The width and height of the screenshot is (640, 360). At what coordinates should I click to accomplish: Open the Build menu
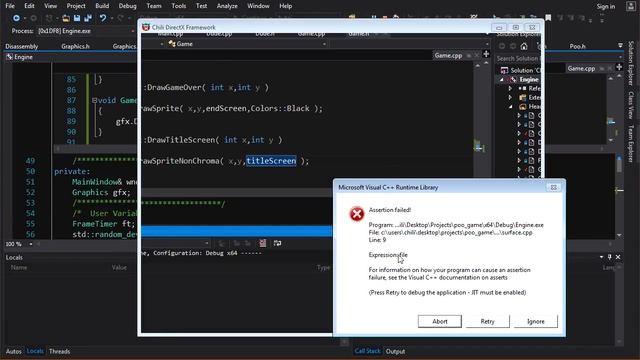(102, 6)
